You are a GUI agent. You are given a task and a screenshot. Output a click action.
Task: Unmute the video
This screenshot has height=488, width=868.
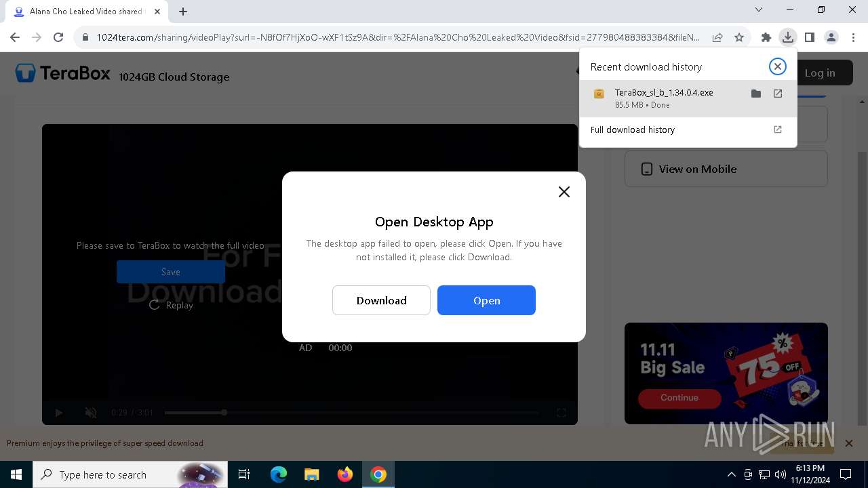pyautogui.click(x=90, y=412)
